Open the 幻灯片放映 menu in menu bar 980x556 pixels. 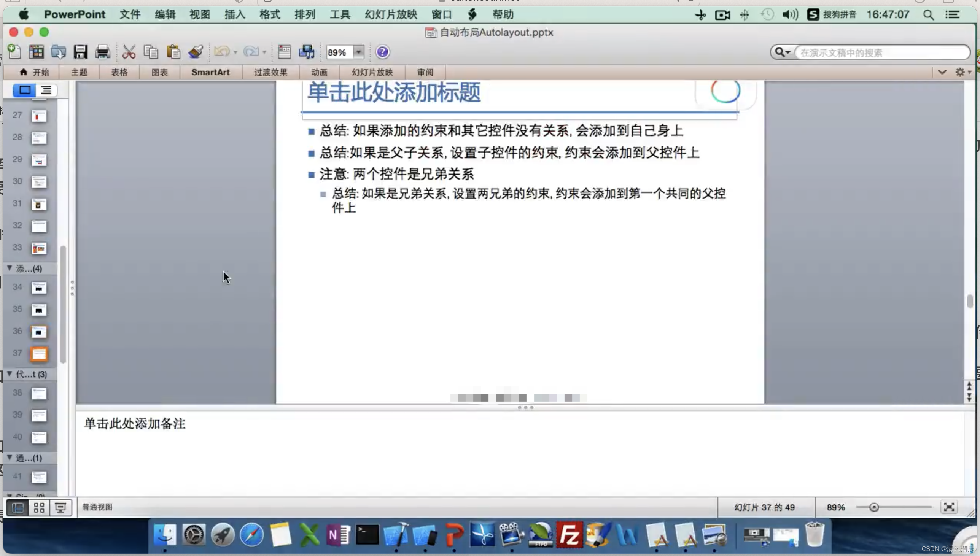click(x=391, y=14)
